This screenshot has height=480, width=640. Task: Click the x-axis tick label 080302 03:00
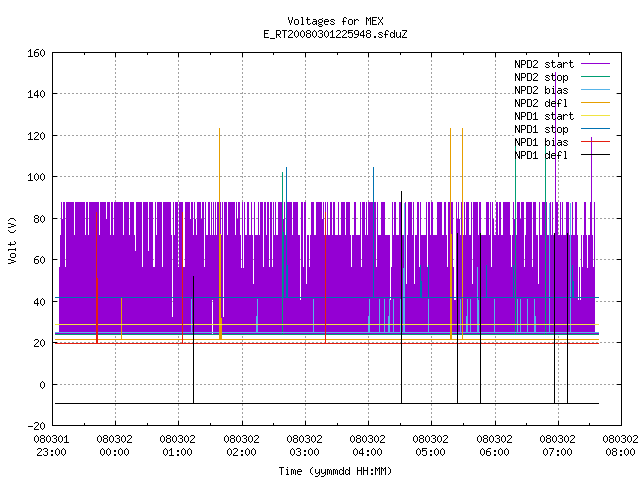(x=304, y=446)
